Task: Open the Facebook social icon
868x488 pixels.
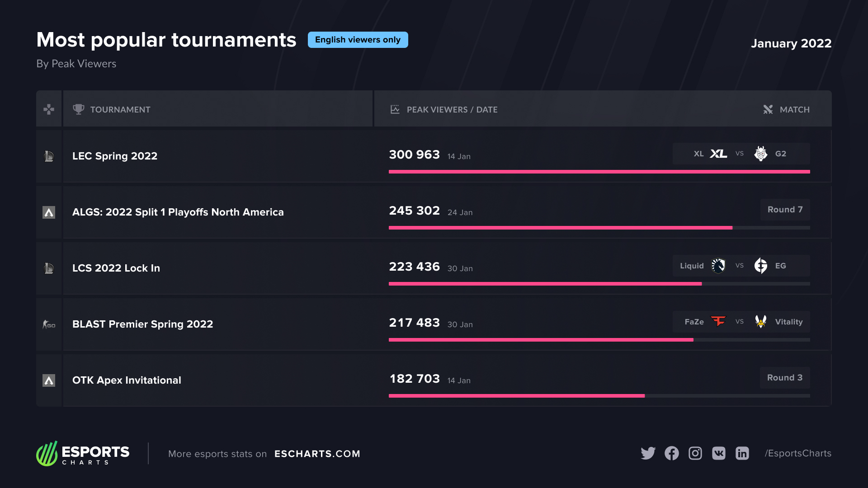Action: tap(672, 453)
